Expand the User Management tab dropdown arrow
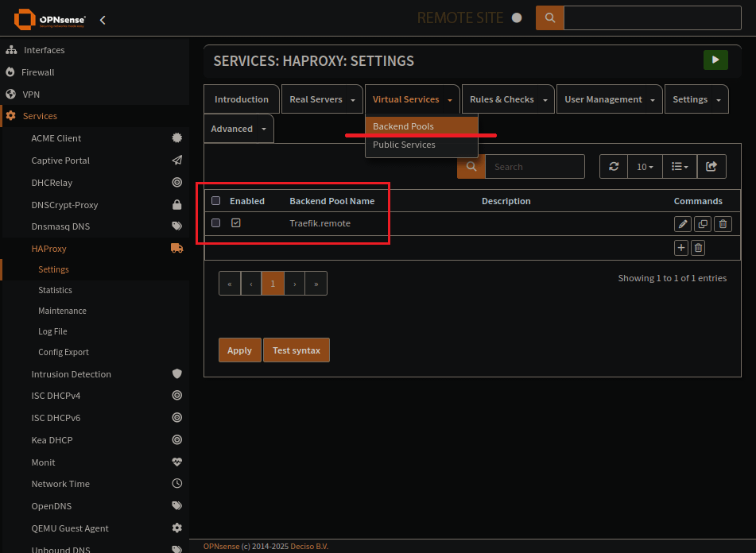The height and width of the screenshot is (553, 756). (653, 99)
